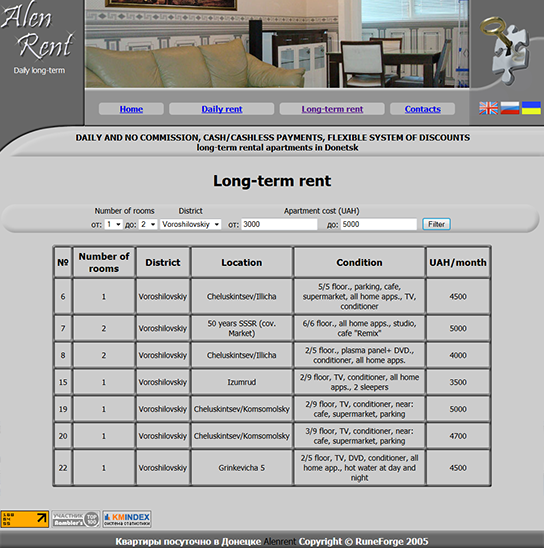Click the Filter button
Viewport: 544px width, 548px height.
coord(436,224)
